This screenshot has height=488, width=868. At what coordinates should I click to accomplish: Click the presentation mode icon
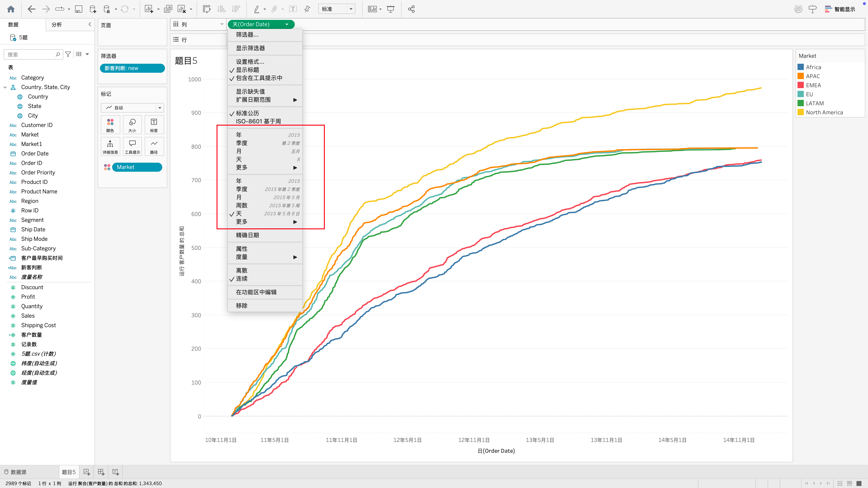point(391,9)
